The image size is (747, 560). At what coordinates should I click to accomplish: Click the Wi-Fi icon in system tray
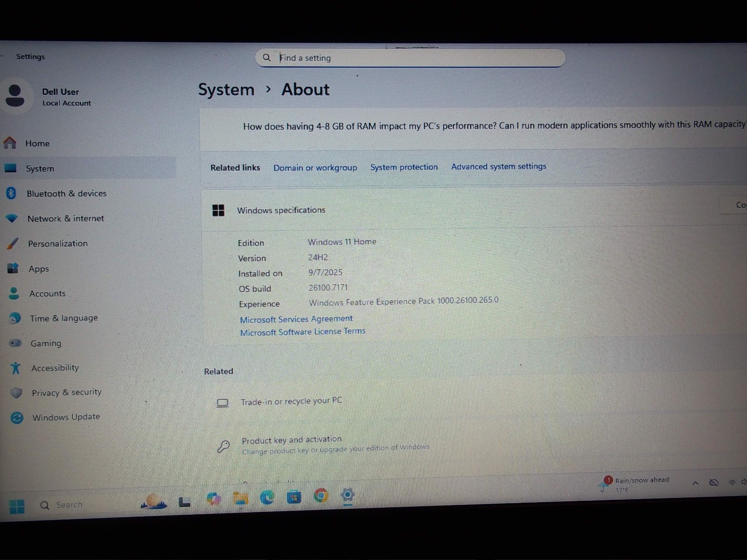click(x=732, y=483)
